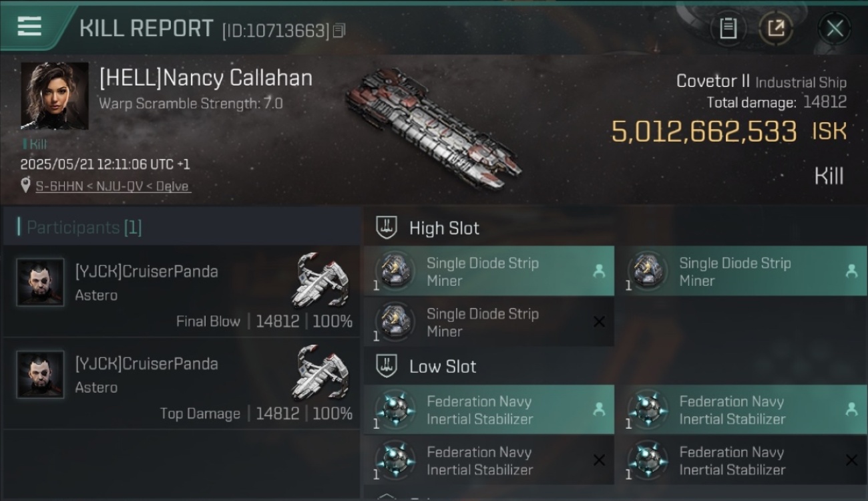Click the person marker on second Strip Miner

851,271
